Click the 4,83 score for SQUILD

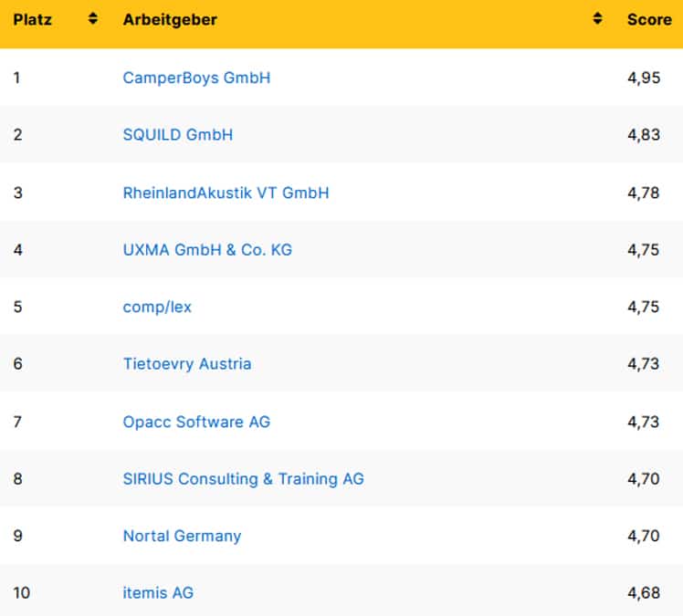pos(643,135)
